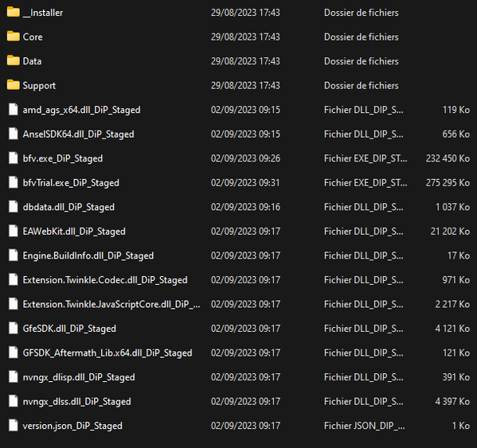Click the Data folder icon
This screenshot has height=448, width=477.
point(14,61)
